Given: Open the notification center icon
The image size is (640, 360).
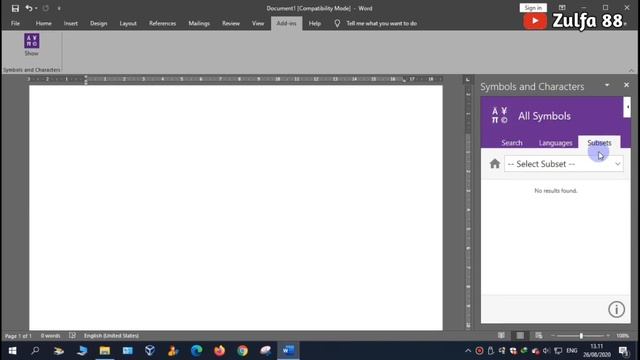Looking at the screenshot, I should point(623,351).
